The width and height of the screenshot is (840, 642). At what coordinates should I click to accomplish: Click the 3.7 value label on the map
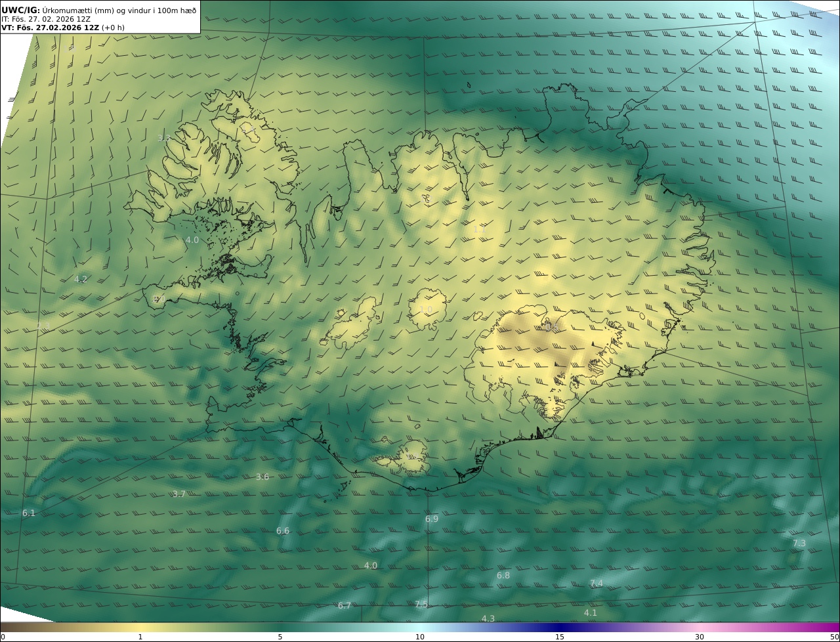179,494
